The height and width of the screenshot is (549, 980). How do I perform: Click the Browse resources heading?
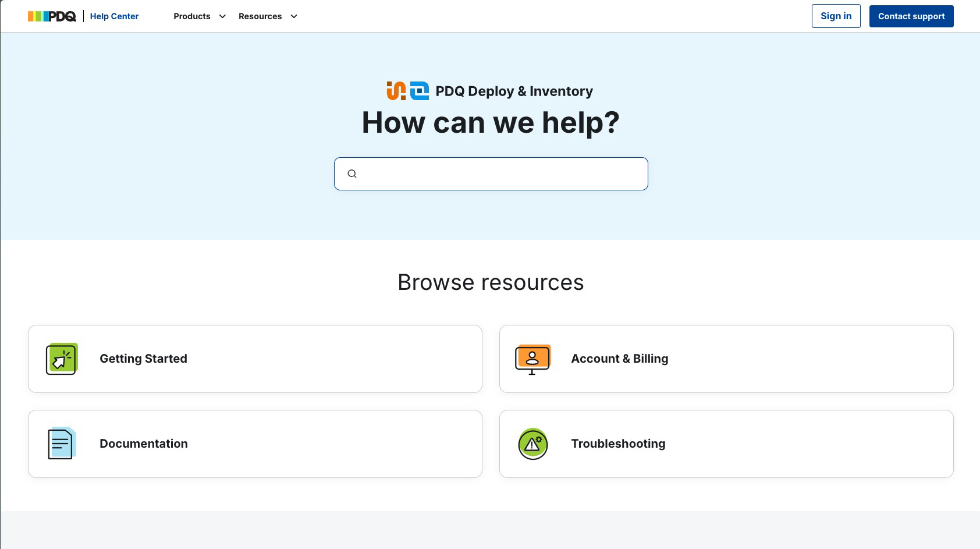(x=491, y=282)
